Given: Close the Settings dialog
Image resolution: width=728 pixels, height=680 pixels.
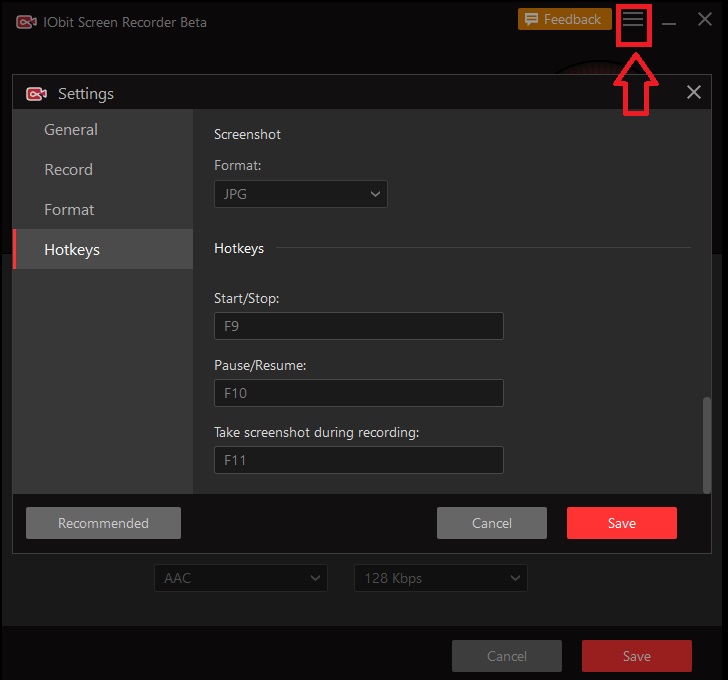Looking at the screenshot, I should click(x=694, y=92).
